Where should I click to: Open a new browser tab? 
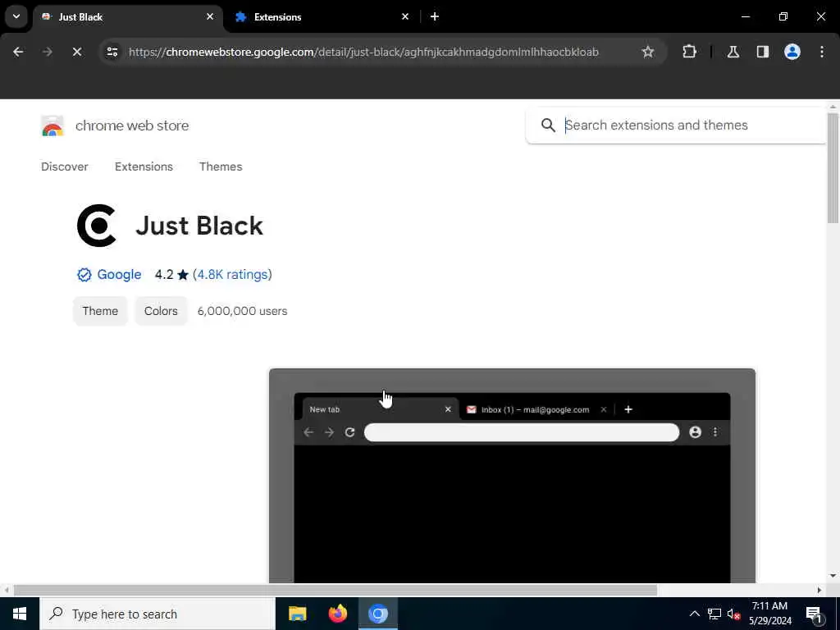pos(435,16)
